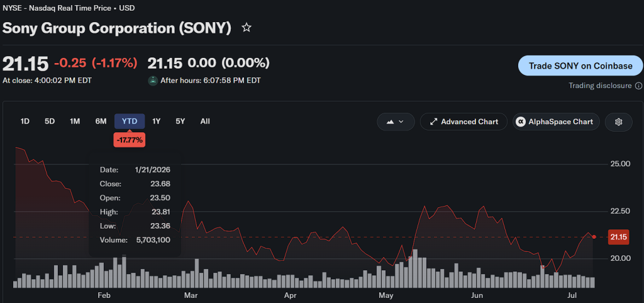The height and width of the screenshot is (303, 644).
Task: Click the tooltip Low value 23.36
Action: click(x=160, y=226)
